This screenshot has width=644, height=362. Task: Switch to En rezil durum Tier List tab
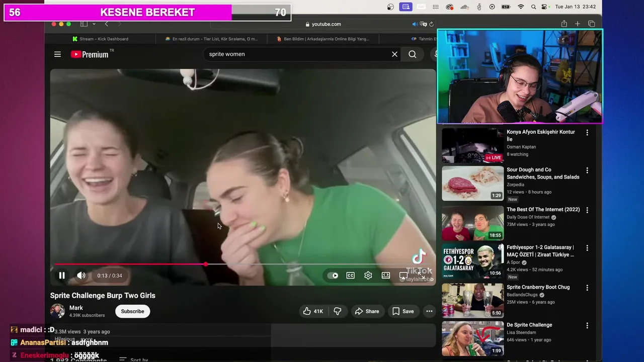[211, 39]
